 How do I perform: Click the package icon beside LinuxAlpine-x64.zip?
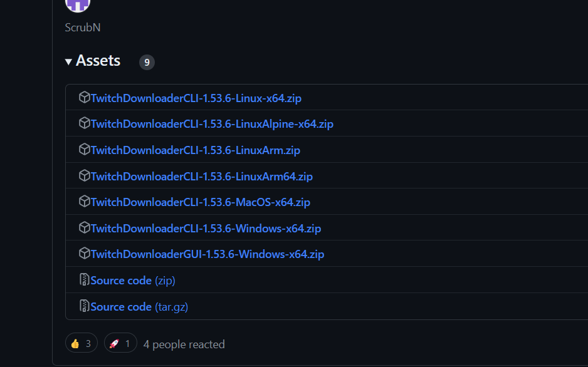tap(84, 123)
